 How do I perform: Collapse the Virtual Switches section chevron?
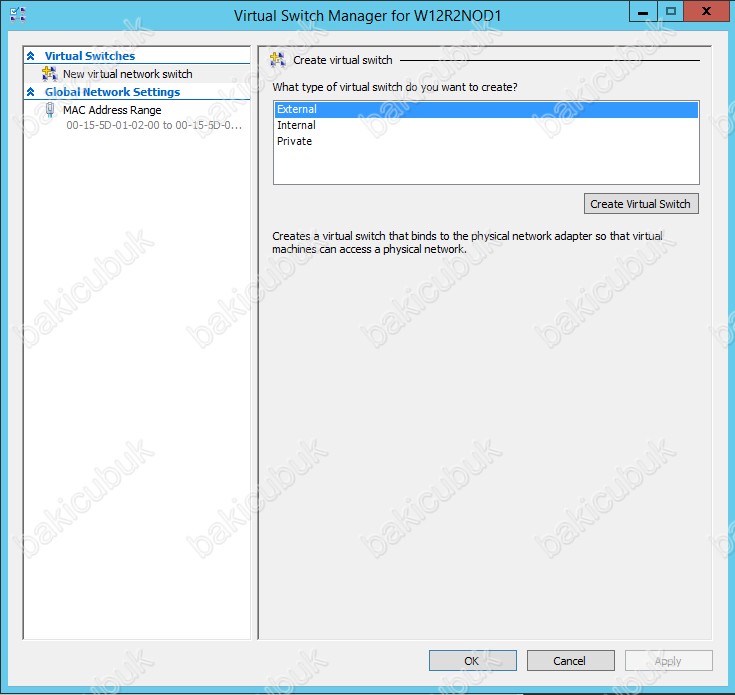point(31,57)
